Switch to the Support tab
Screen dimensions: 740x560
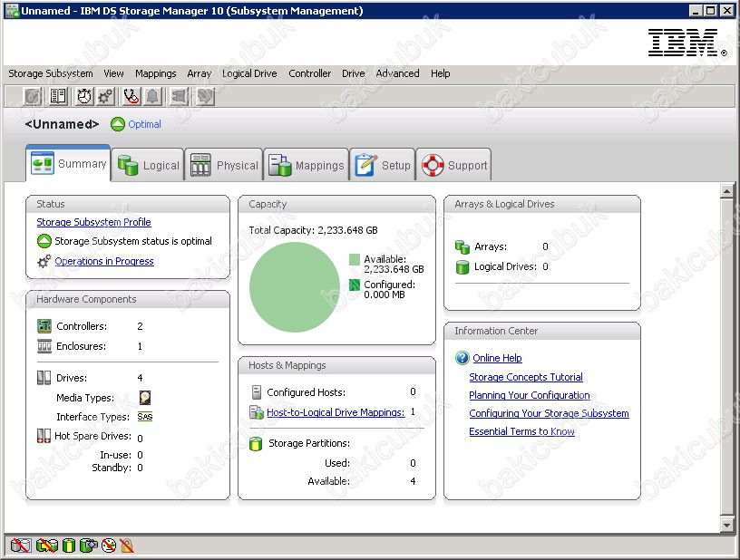pos(454,164)
